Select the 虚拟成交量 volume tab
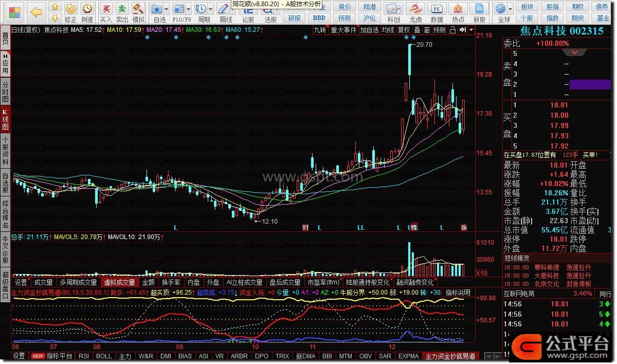Image resolution: width=617 pixels, height=364 pixels. pos(119,282)
